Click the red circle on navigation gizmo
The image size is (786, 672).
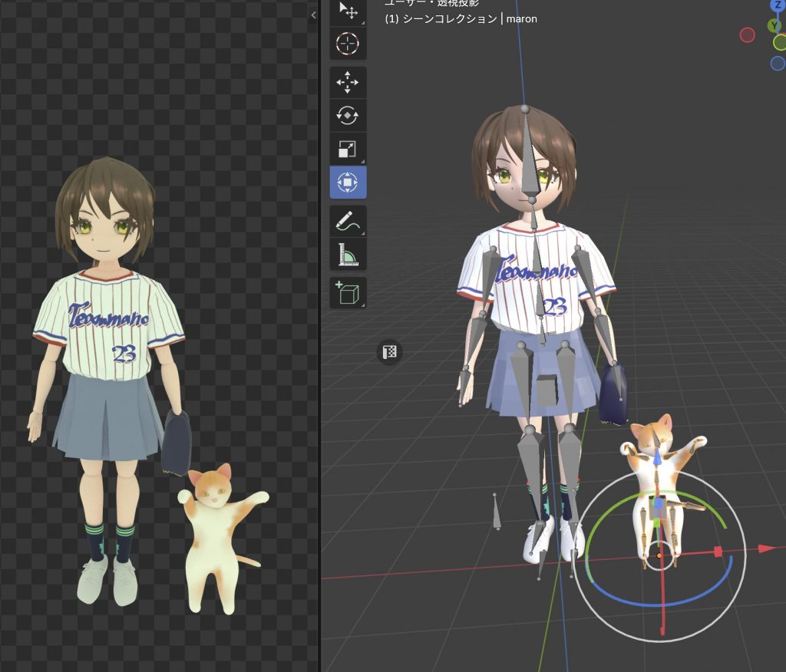[x=747, y=35]
